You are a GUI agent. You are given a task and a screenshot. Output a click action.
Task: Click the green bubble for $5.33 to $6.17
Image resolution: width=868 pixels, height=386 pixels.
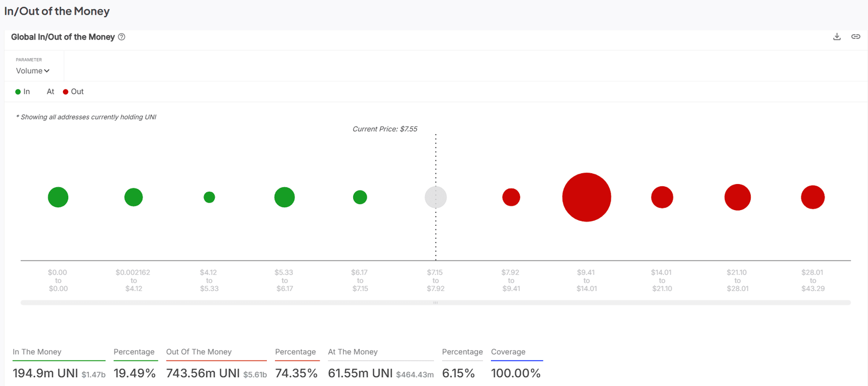coord(284,197)
